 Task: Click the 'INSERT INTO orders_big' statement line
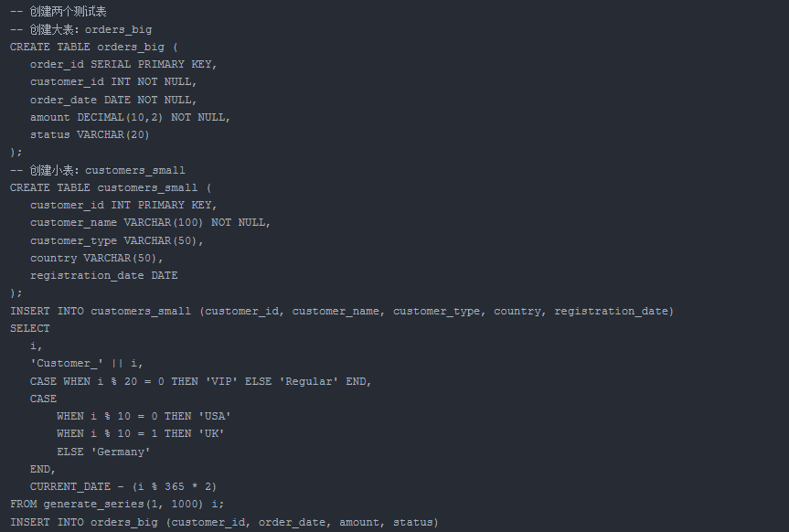click(x=224, y=522)
